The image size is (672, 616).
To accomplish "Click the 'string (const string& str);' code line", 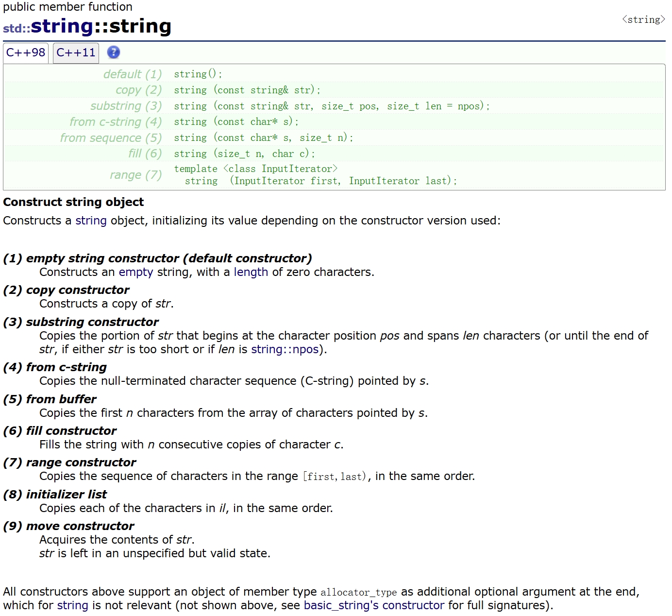I will click(247, 90).
